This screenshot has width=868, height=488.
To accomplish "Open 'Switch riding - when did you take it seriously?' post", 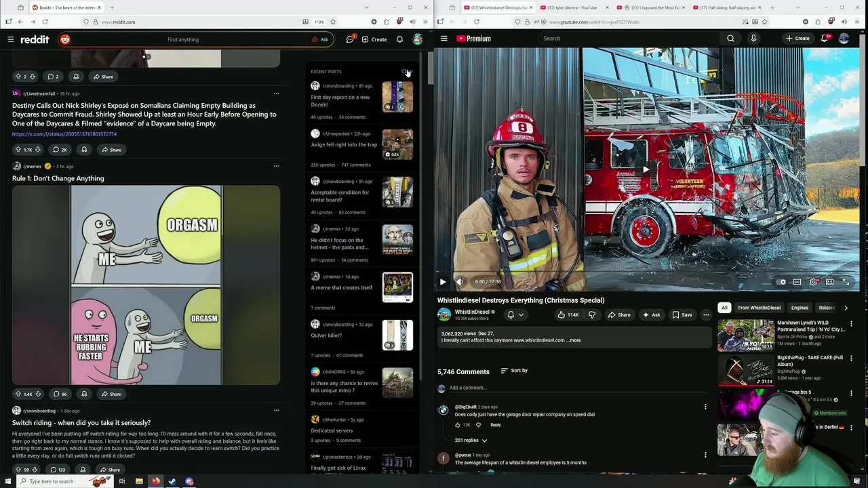I will point(81,423).
